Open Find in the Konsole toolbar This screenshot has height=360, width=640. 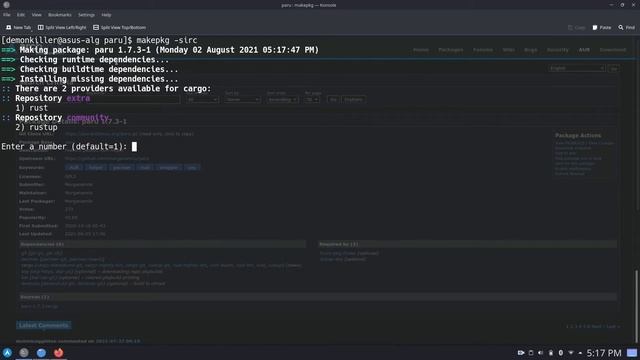click(x=627, y=27)
